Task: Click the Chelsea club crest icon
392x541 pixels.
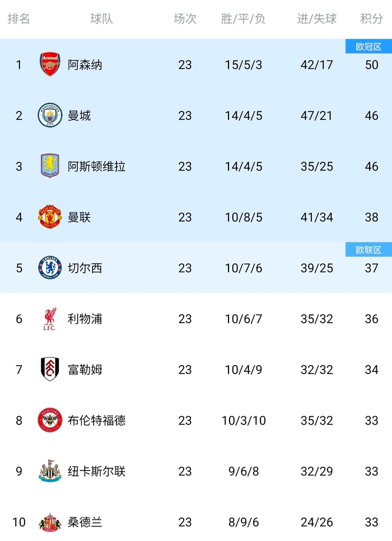Action: coord(50,268)
